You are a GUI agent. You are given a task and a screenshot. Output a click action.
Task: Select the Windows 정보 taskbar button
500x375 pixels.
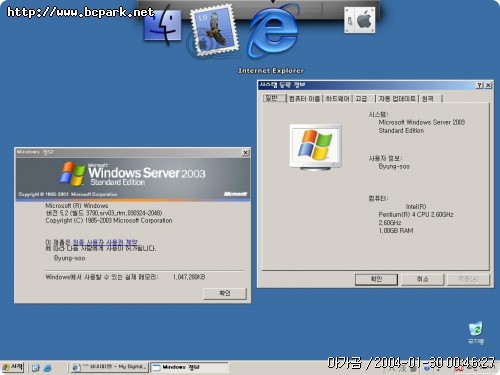click(x=189, y=368)
